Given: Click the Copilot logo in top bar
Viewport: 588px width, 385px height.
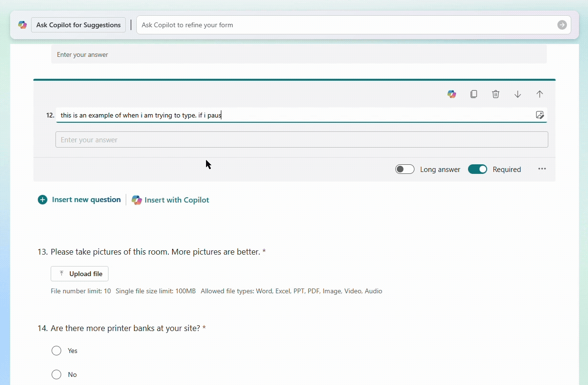Looking at the screenshot, I should [22, 25].
